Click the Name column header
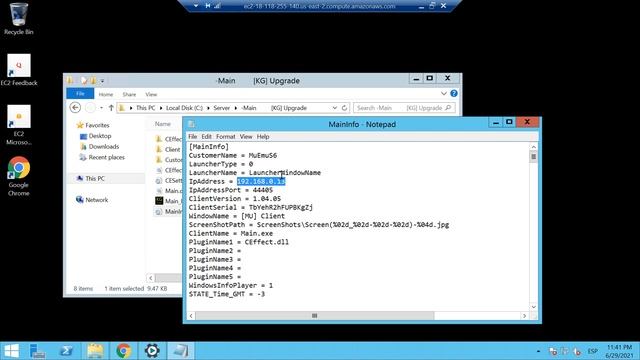Image resolution: width=640 pixels, height=360 pixels. pos(162,124)
